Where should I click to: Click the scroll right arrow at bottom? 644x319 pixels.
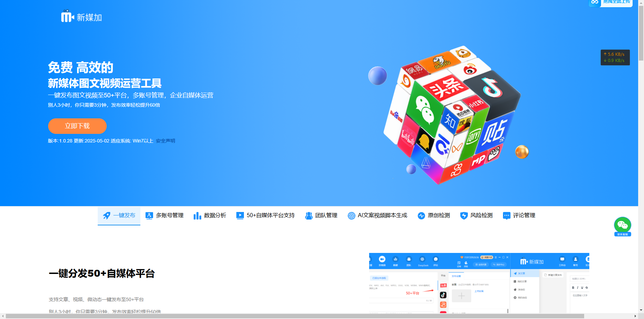tap(635, 316)
